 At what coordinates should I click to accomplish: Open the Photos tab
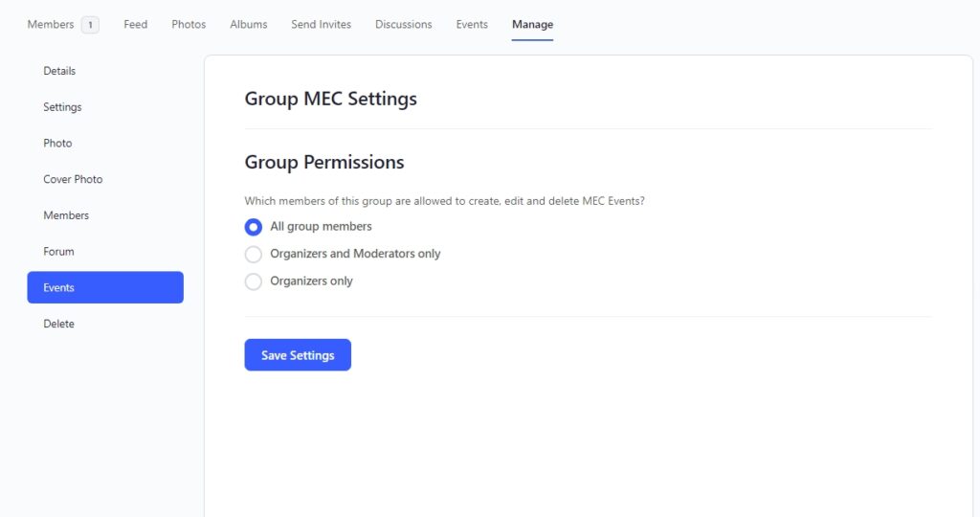pyautogui.click(x=189, y=25)
